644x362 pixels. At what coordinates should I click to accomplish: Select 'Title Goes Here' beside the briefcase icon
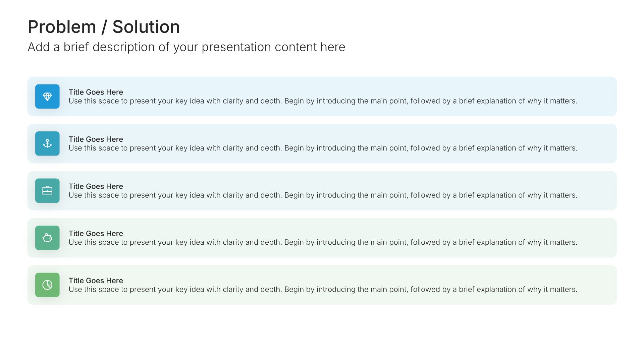click(x=96, y=186)
